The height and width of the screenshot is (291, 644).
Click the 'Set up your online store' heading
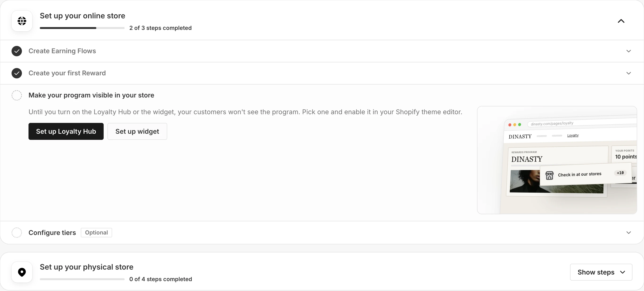coord(82,16)
